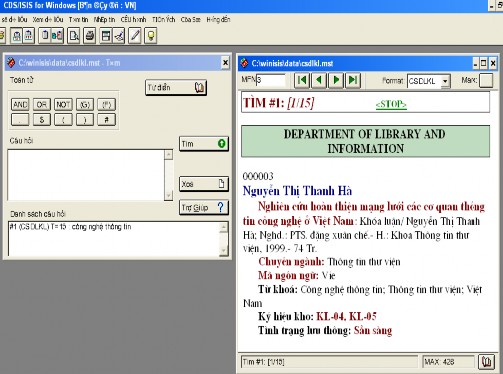Click the book icon on the Từ điển button
Screen dimensions: 503x374
tap(199, 88)
